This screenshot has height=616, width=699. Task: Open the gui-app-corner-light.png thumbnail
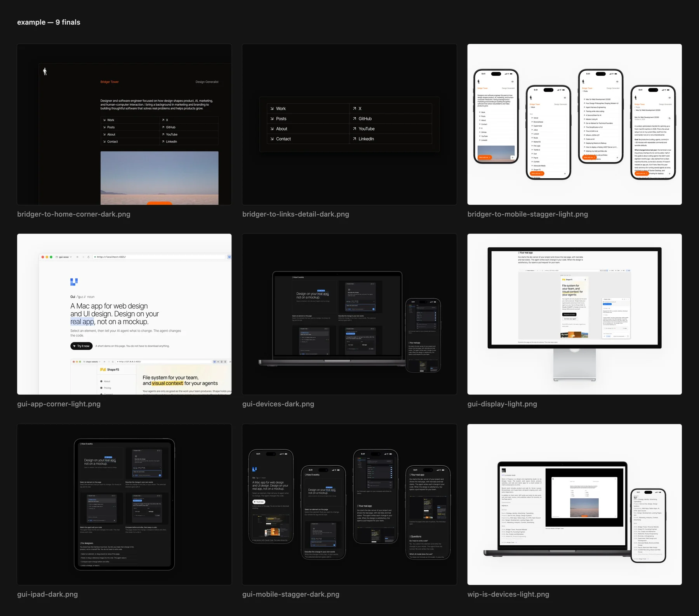(x=124, y=314)
